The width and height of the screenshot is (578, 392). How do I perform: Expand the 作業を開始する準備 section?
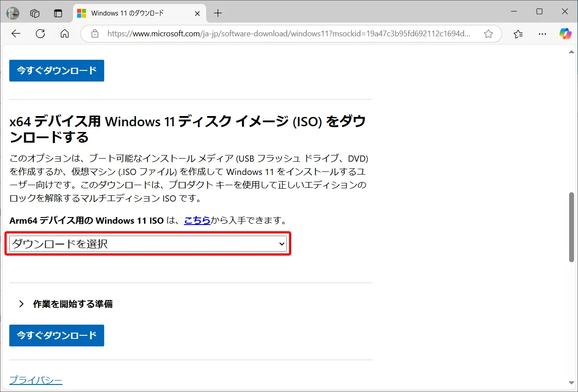click(x=66, y=304)
